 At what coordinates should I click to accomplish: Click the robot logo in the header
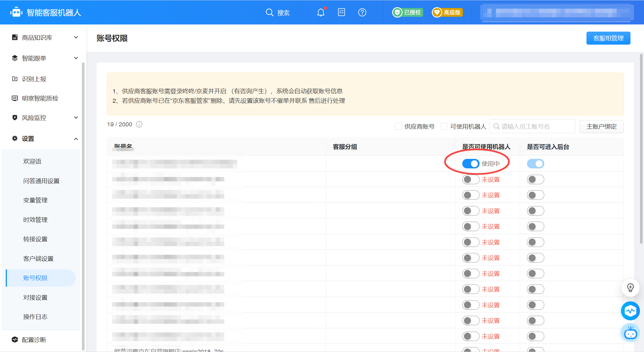16,12
